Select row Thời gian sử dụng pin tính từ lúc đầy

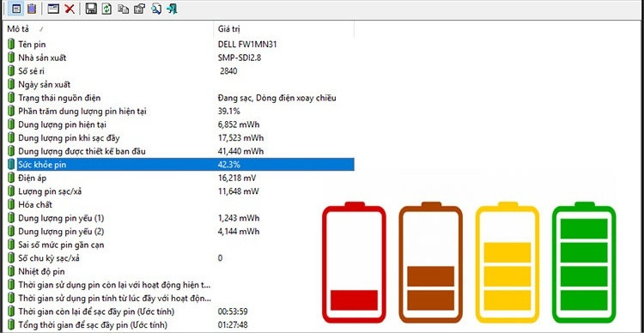180,298
